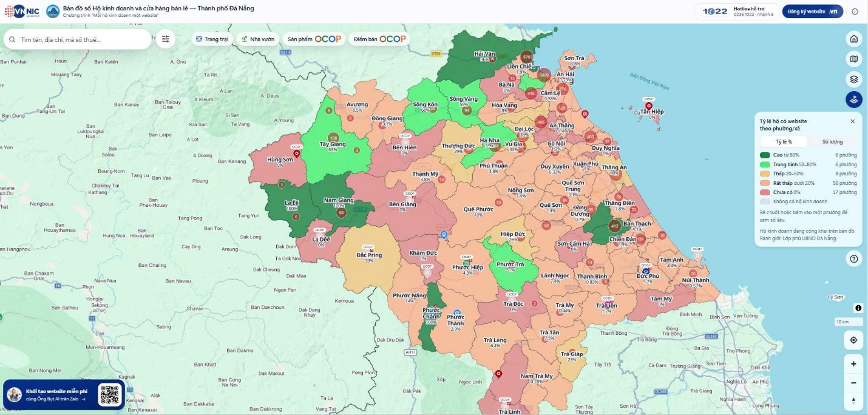Toggle the Nhà vườn filter chip

coord(258,39)
